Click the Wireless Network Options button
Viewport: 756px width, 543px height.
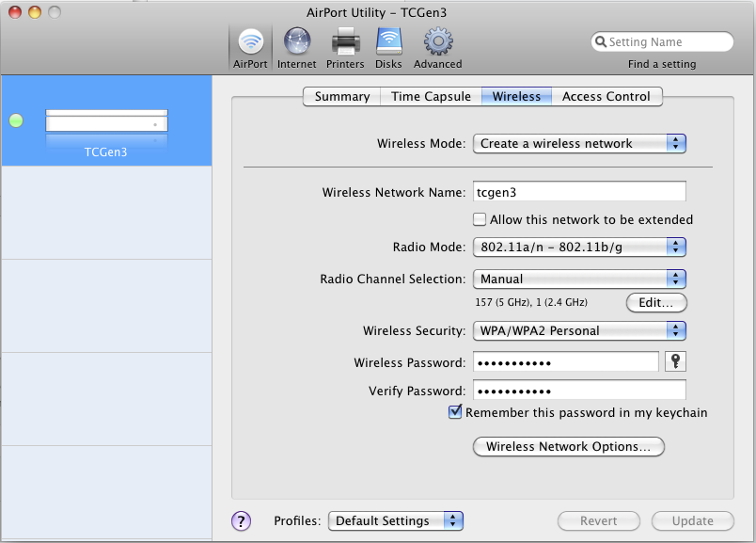click(x=568, y=447)
